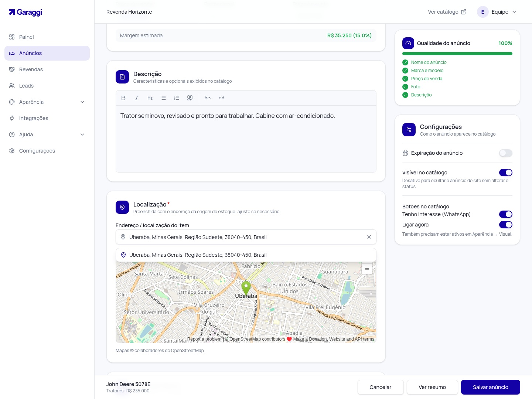This screenshot has height=399, width=532.
Task: Click the external link icon beside Ver catálogo
Action: [x=464, y=12]
